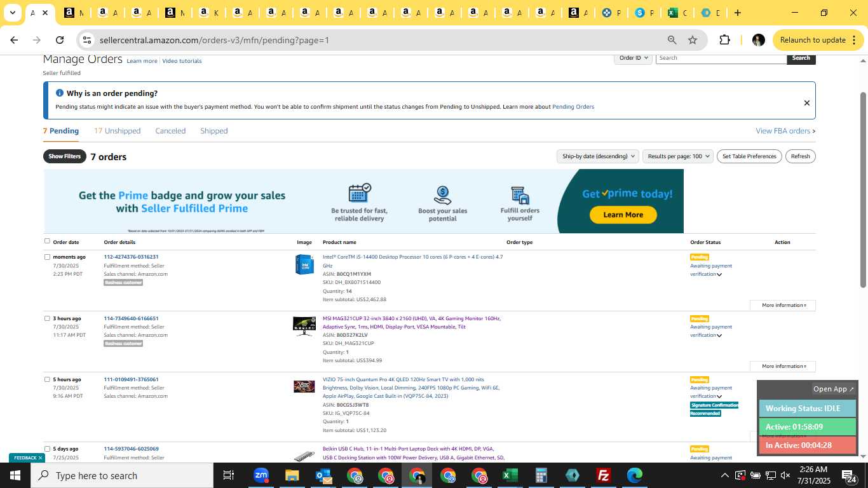The height and width of the screenshot is (488, 868).
Task: Bookmark this page with the star icon
Action: tap(693, 40)
